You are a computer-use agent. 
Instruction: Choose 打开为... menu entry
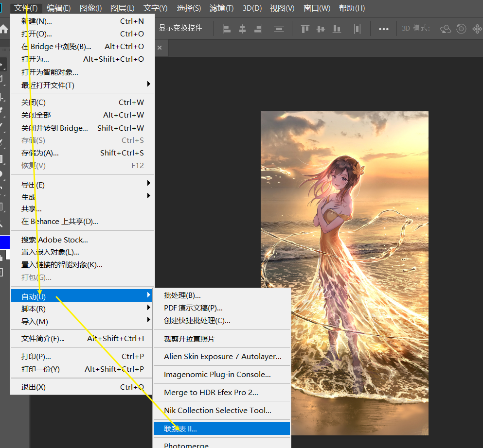[82, 59]
